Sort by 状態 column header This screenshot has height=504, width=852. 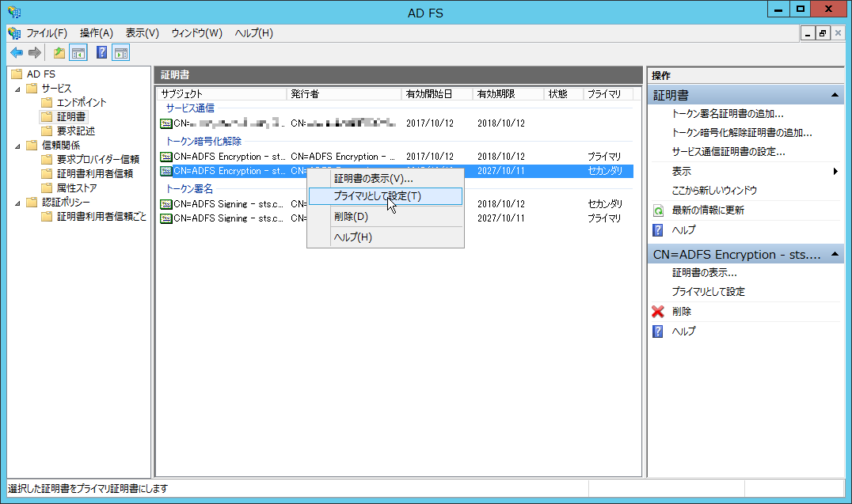point(564,94)
